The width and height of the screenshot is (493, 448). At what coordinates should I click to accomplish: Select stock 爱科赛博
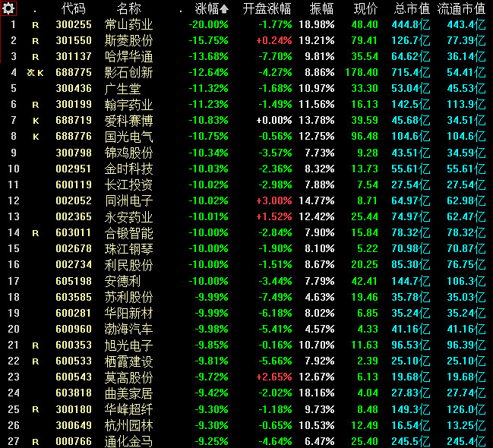(x=128, y=121)
